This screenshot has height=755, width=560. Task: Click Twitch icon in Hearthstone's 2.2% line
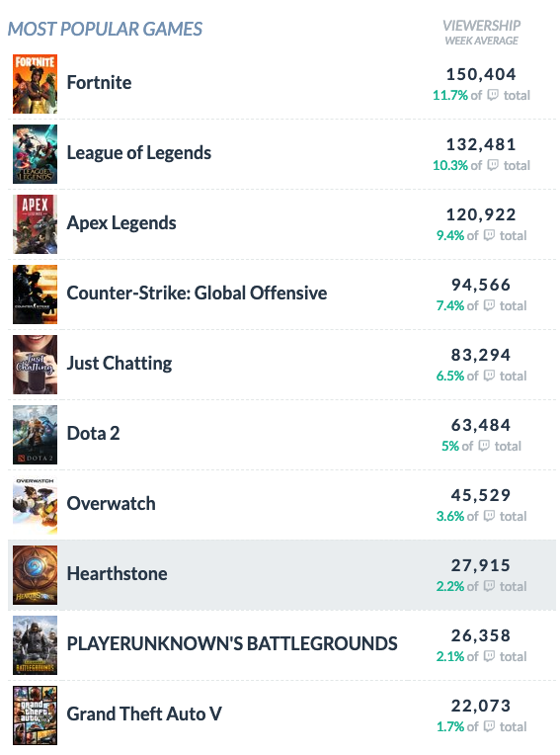[489, 586]
